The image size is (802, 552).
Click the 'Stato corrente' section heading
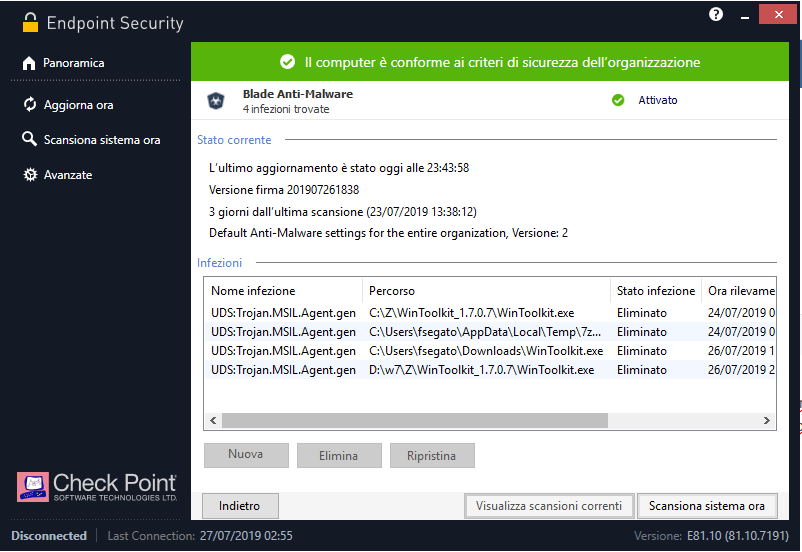coord(234,140)
